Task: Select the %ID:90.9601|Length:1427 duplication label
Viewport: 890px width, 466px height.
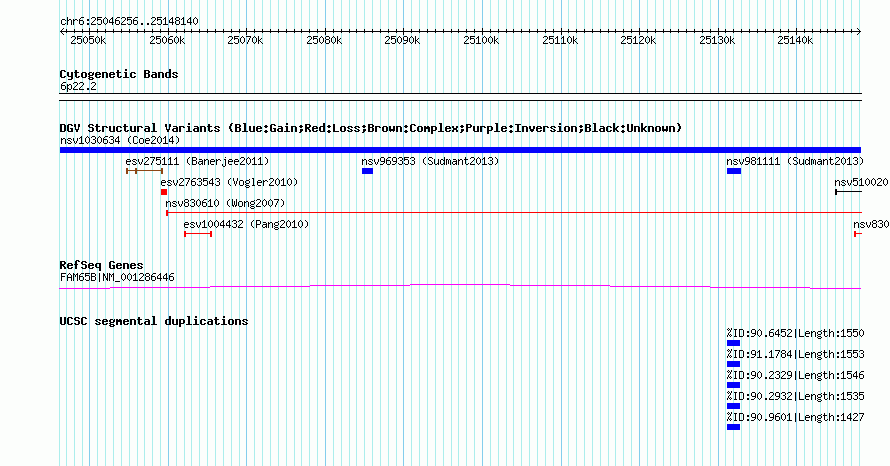Action: click(x=795, y=417)
